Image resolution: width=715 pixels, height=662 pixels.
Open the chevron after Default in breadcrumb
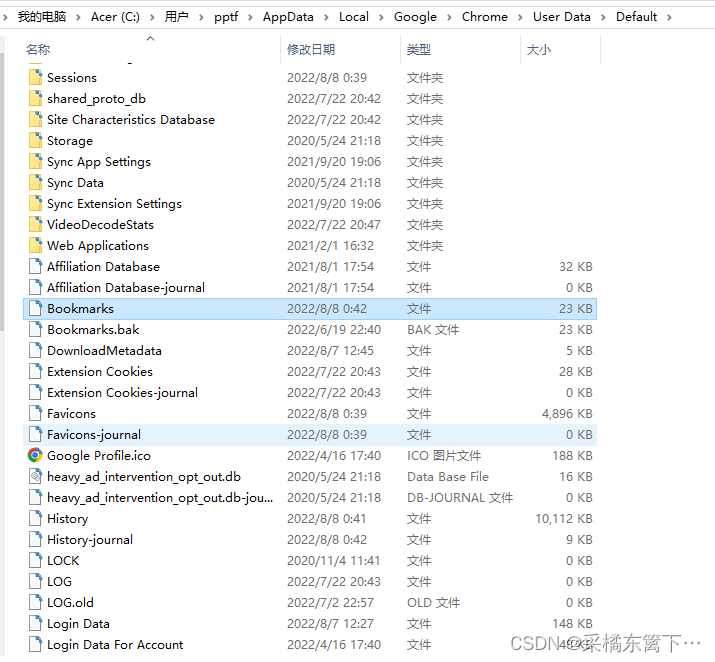tap(669, 17)
